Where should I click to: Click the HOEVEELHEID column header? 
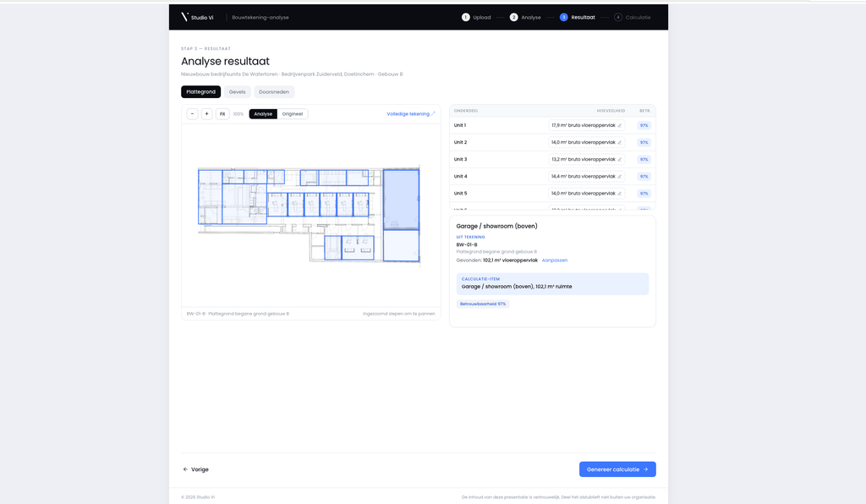611,111
